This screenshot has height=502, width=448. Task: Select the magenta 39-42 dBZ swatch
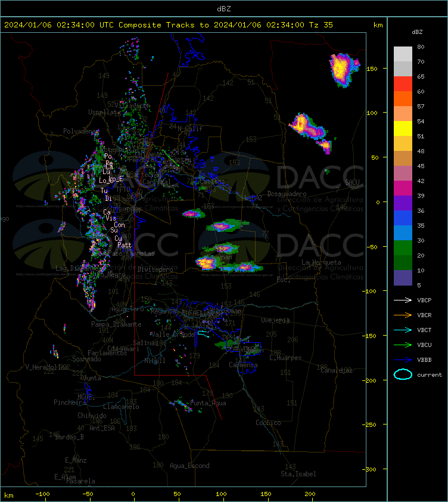pyautogui.click(x=403, y=188)
